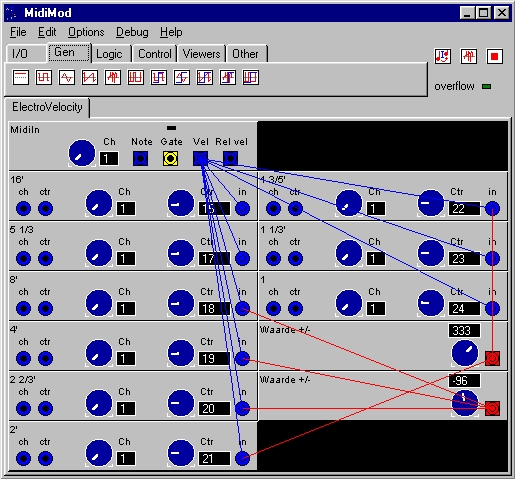Screen dimensions: 515x479
Task: Click the Rel vel output jack in MidiIn
Action: pos(230,159)
